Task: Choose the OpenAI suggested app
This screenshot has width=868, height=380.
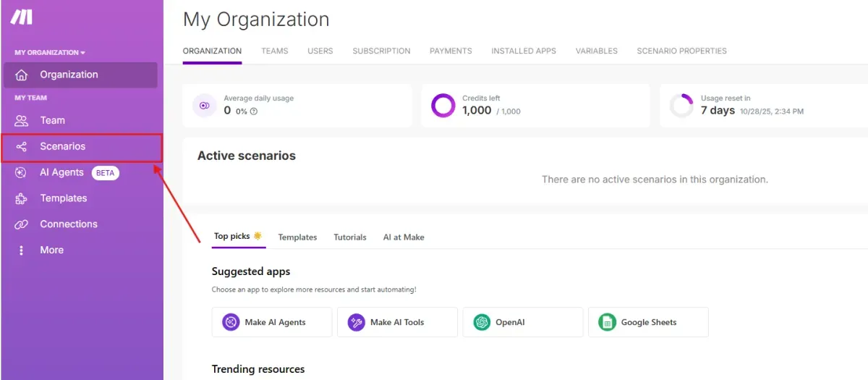Action: point(523,322)
